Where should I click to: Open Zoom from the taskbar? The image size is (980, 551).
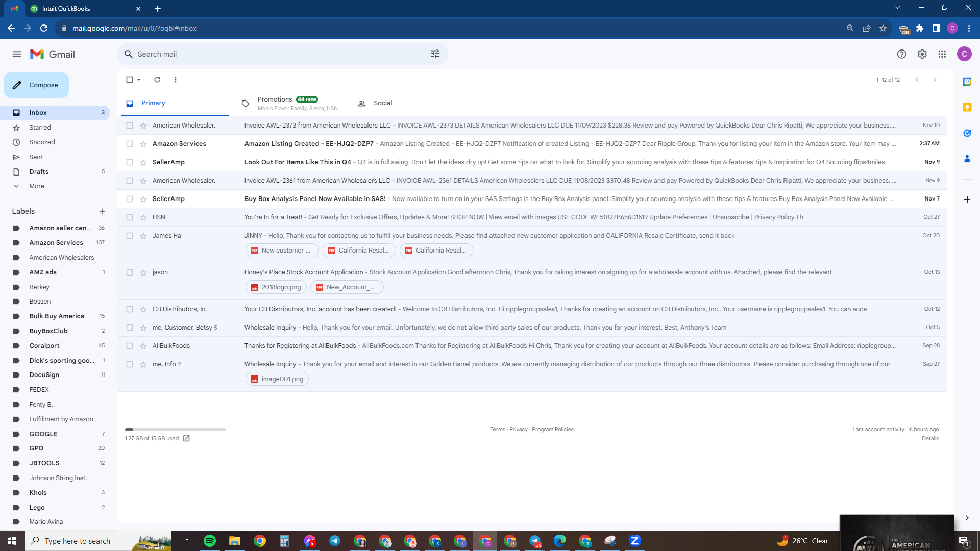click(635, 541)
